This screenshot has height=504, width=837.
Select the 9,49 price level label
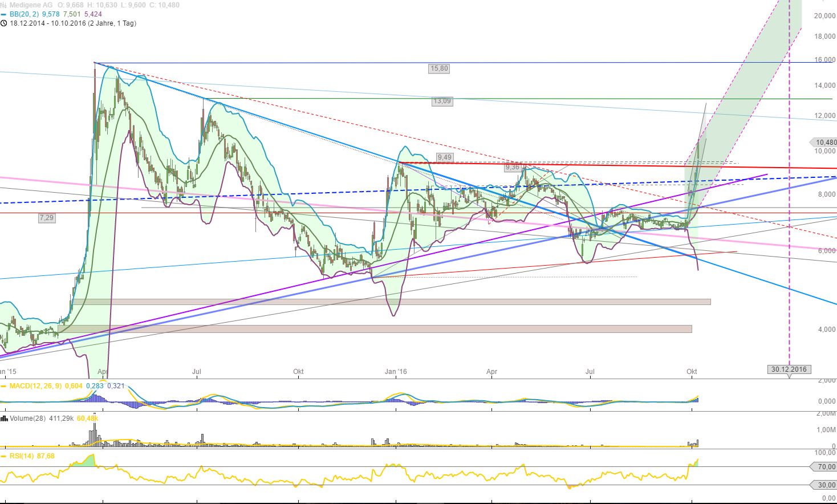[x=444, y=156]
